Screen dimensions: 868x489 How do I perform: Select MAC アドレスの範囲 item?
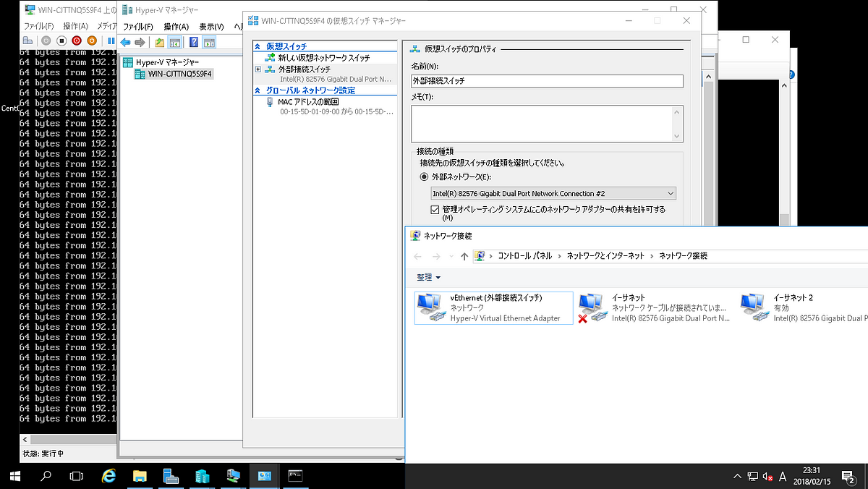click(308, 102)
